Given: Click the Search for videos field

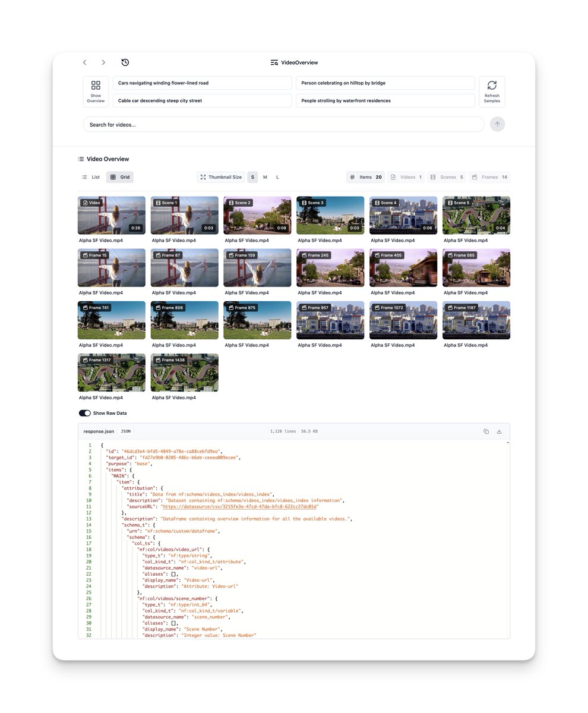Looking at the screenshot, I should tap(284, 124).
